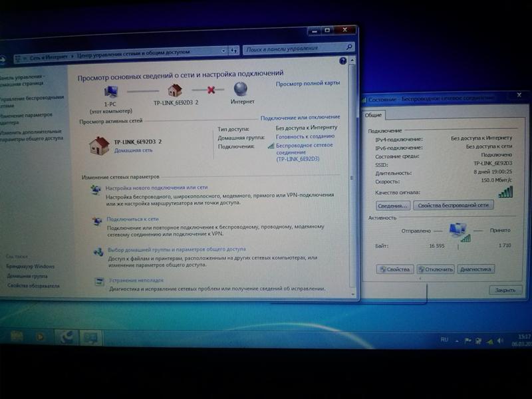Click the Отключить button
Image resolution: width=532 pixels, height=399 pixels.
[x=436, y=269]
